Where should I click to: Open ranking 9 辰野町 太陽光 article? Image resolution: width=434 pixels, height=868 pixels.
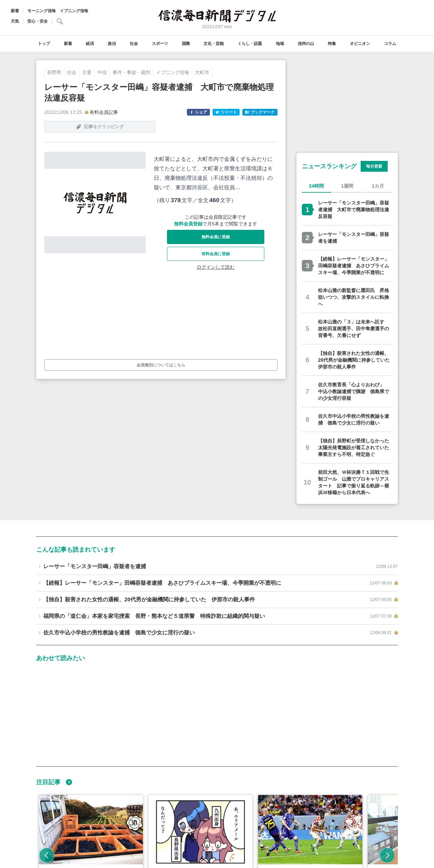pos(347,448)
